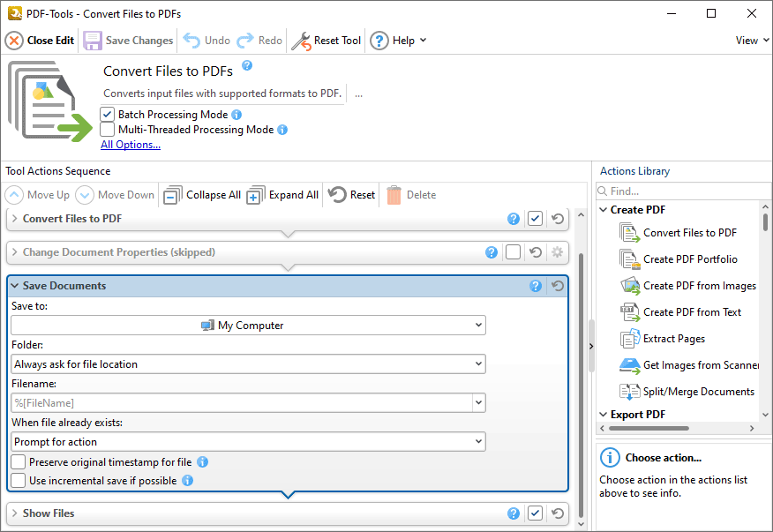
Task: Select Extract Pages action
Action: [x=663, y=339]
